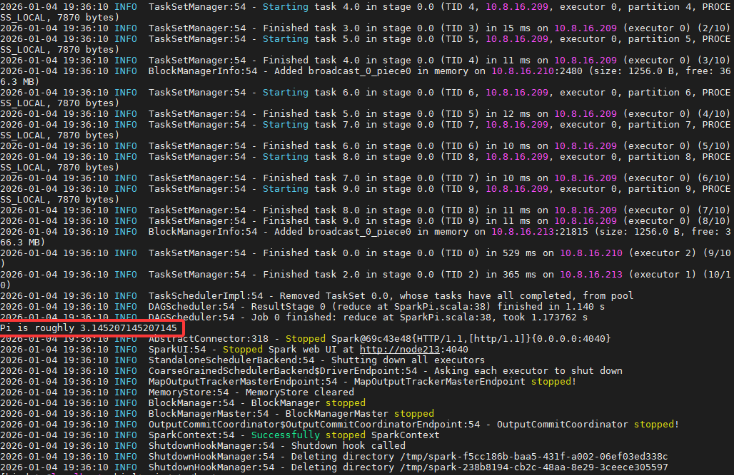Click the 'TaskSchedulerImpl:54' logger name
Image resolution: width=737 pixels, height=475 pixels.
coord(205,296)
